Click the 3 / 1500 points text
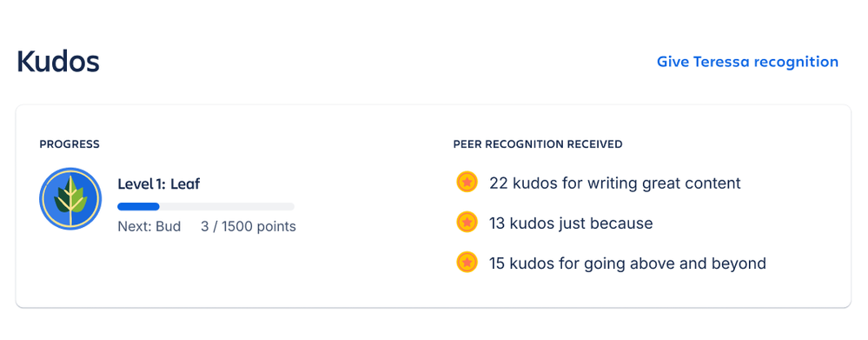868x340 pixels. point(248,226)
